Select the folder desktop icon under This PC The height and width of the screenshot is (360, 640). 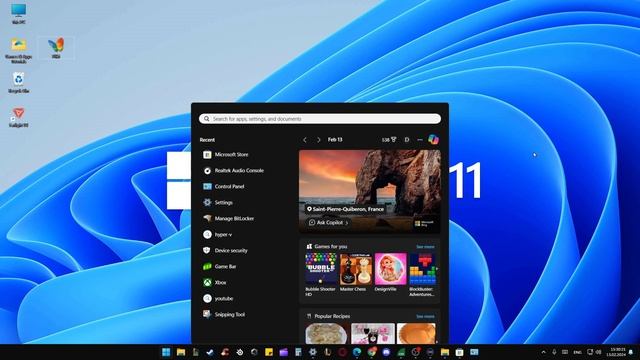point(18,50)
